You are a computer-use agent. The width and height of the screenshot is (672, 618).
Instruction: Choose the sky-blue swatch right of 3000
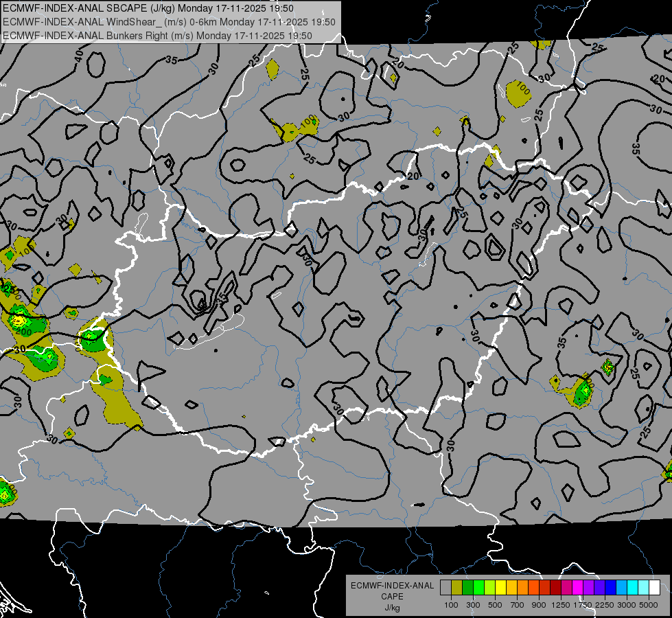621,588
